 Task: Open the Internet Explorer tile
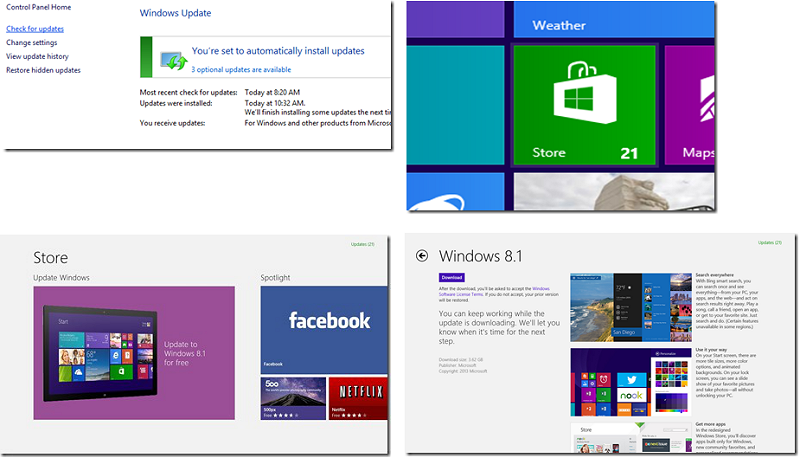tap(455, 192)
